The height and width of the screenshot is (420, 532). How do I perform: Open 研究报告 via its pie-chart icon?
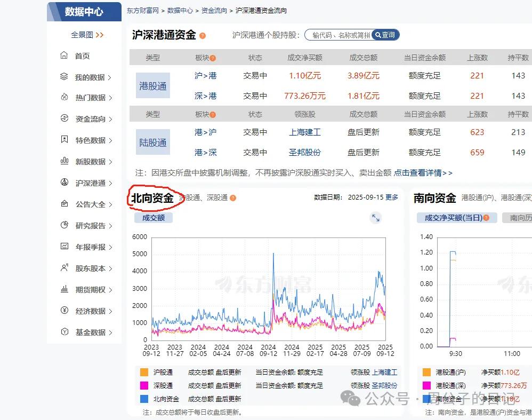(x=64, y=226)
